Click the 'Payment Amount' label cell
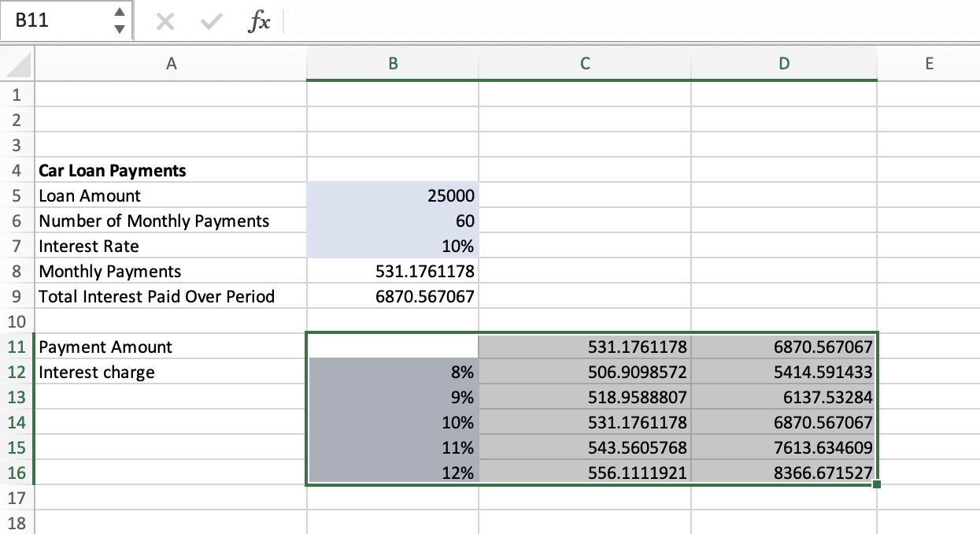 click(x=170, y=347)
